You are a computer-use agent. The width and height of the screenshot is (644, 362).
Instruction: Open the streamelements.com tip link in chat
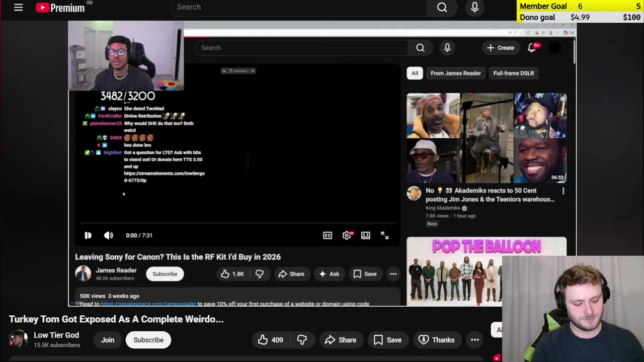(x=164, y=176)
